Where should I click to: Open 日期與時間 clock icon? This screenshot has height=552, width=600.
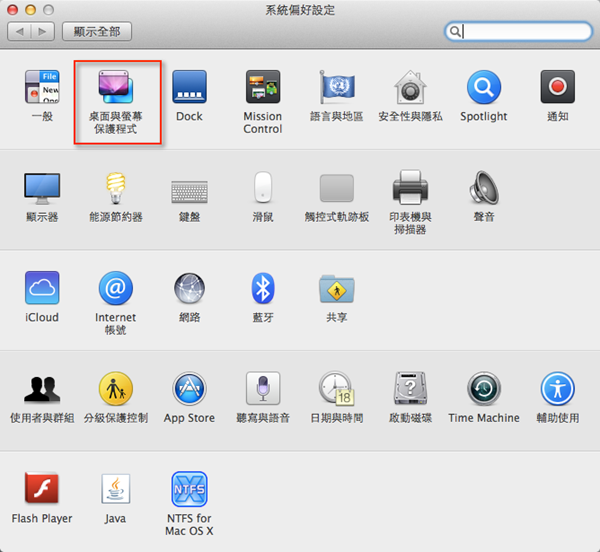pyautogui.click(x=337, y=388)
